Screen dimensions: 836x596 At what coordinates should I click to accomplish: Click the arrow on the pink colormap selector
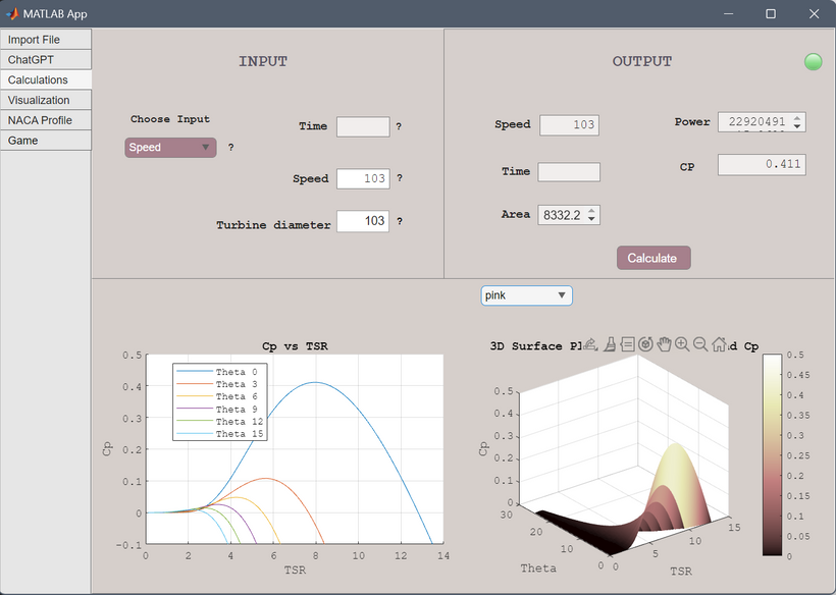(x=561, y=295)
